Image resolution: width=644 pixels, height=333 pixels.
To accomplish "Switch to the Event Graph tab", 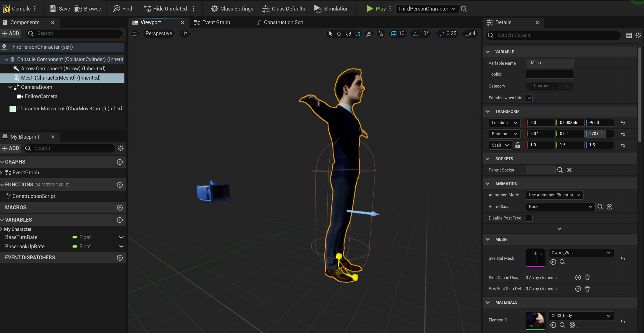I will [x=216, y=23].
